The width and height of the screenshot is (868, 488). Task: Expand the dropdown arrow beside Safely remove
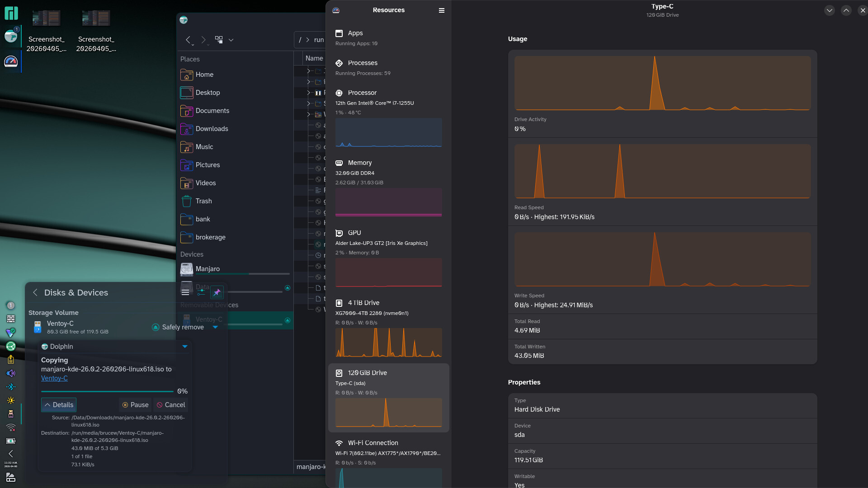[215, 327]
